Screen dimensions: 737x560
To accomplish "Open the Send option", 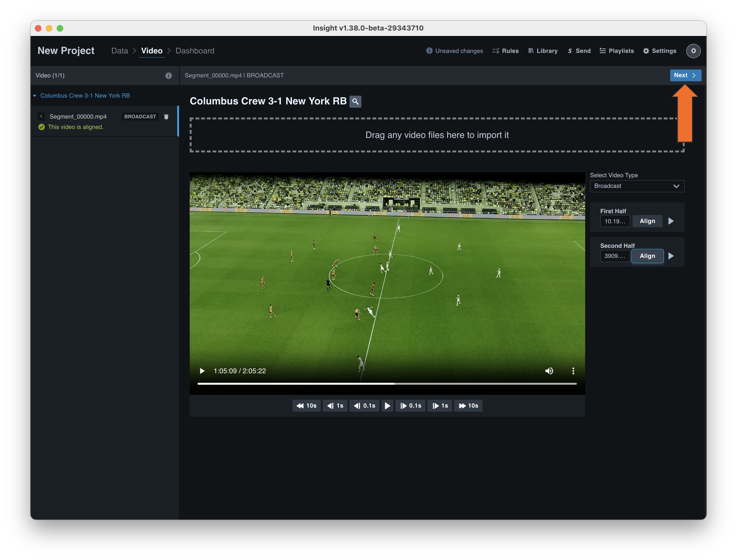I will click(579, 51).
